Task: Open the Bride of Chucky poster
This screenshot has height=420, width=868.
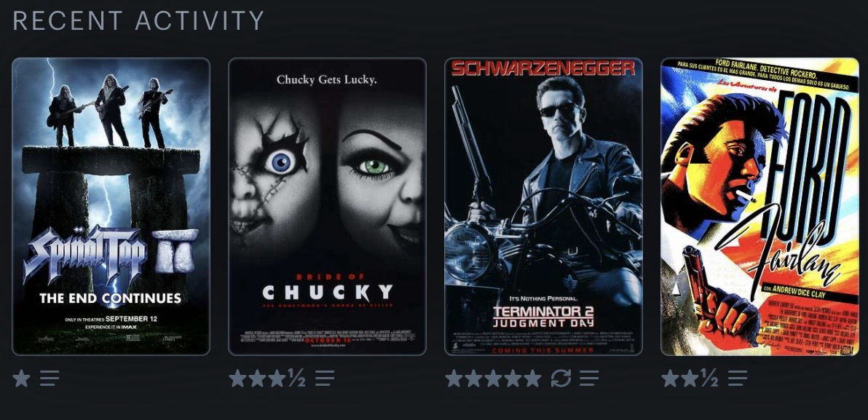Action: coord(327,207)
